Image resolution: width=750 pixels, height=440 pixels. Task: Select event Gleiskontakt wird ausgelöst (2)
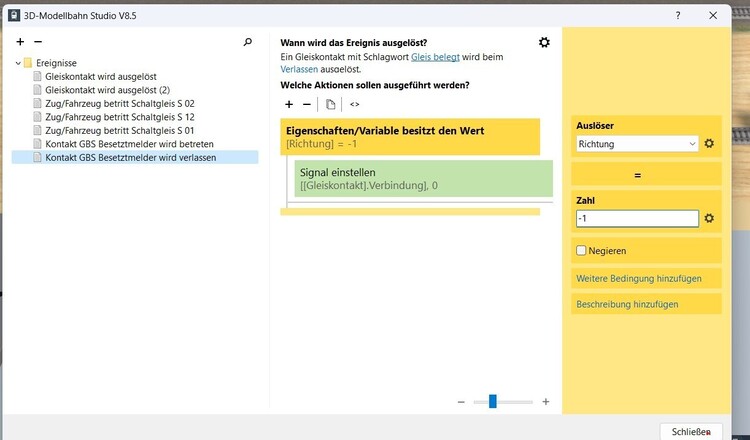pyautogui.click(x=107, y=89)
